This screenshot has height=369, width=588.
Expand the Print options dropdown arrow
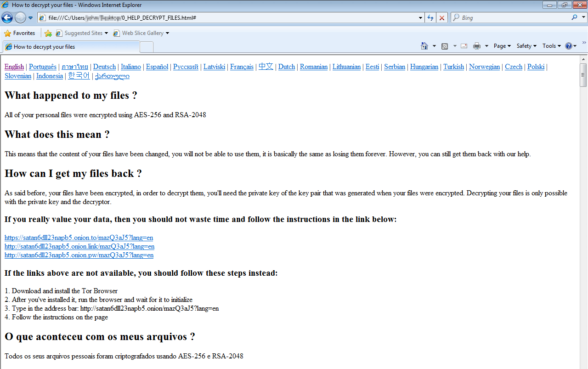coord(486,46)
